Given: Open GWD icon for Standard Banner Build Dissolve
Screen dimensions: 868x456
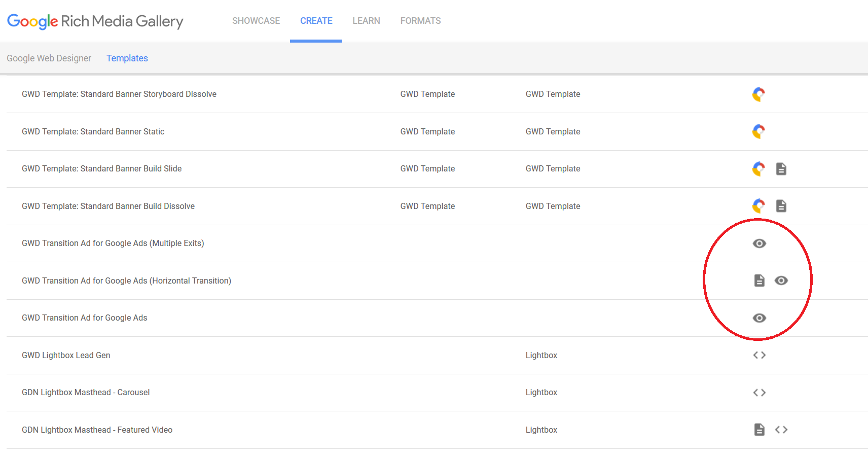Looking at the screenshot, I should [x=758, y=206].
